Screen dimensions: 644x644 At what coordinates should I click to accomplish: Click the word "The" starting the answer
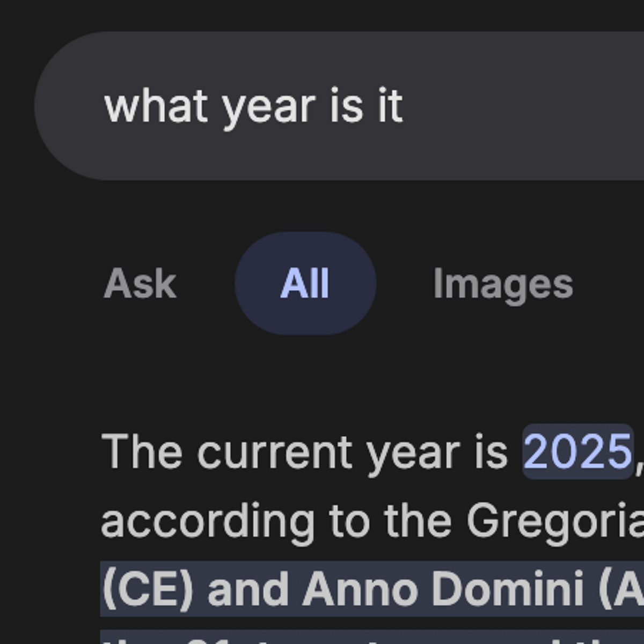(x=141, y=452)
